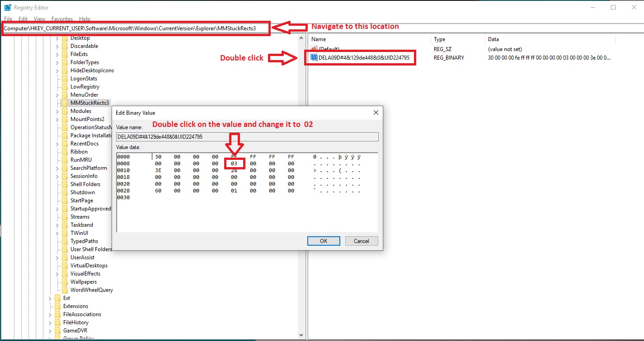Click the 3E byte in row 0010

coord(158,170)
